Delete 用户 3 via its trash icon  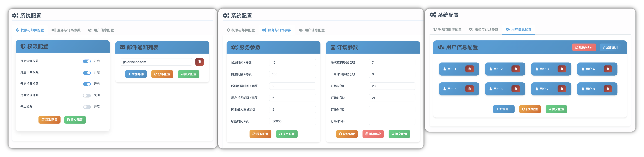(x=561, y=69)
